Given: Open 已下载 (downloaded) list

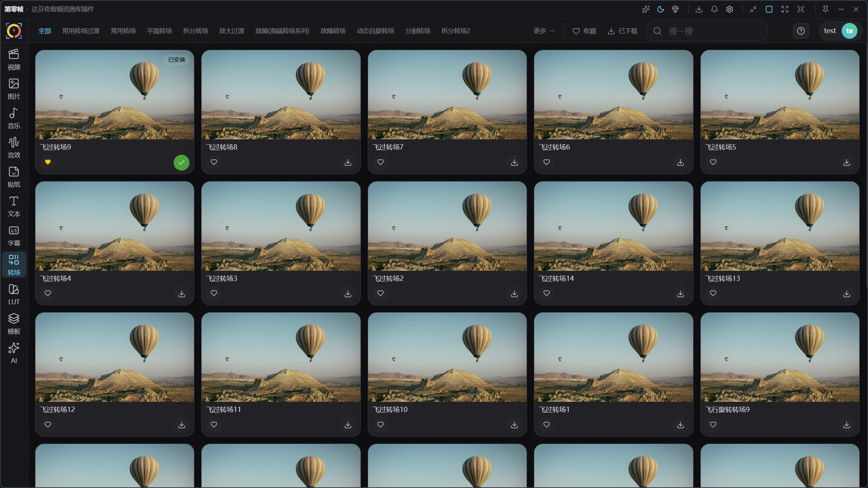Looking at the screenshot, I should (x=622, y=31).
